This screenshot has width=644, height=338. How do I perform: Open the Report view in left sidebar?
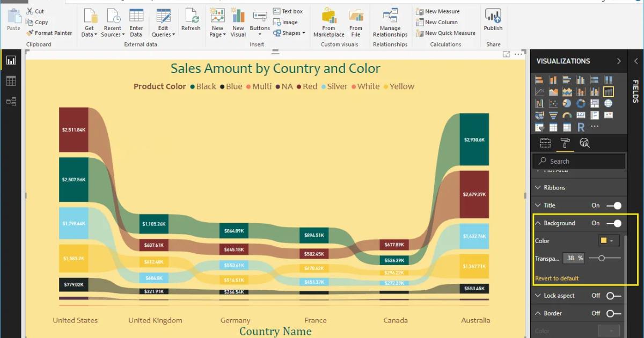click(11, 61)
